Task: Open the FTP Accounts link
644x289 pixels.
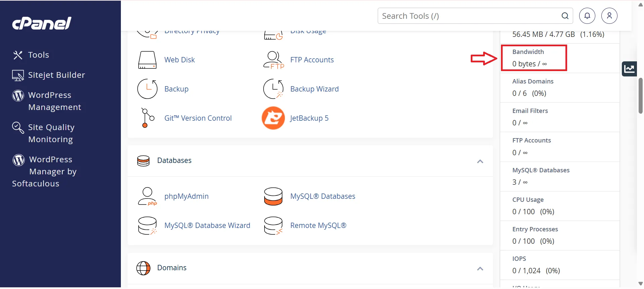Action: 312,60
